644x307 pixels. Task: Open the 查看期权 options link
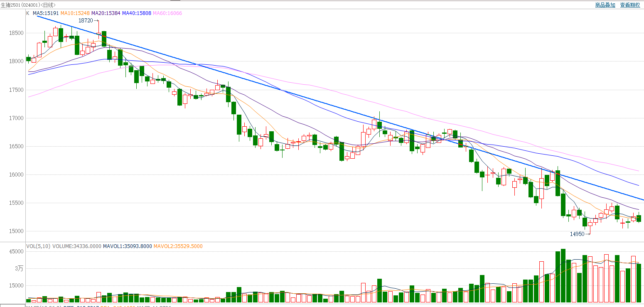click(x=630, y=5)
